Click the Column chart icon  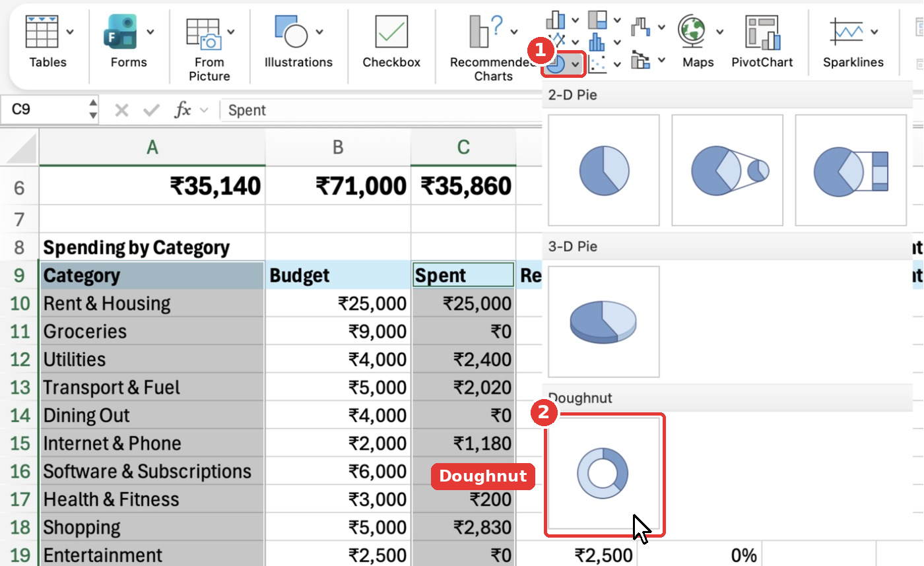click(x=556, y=19)
